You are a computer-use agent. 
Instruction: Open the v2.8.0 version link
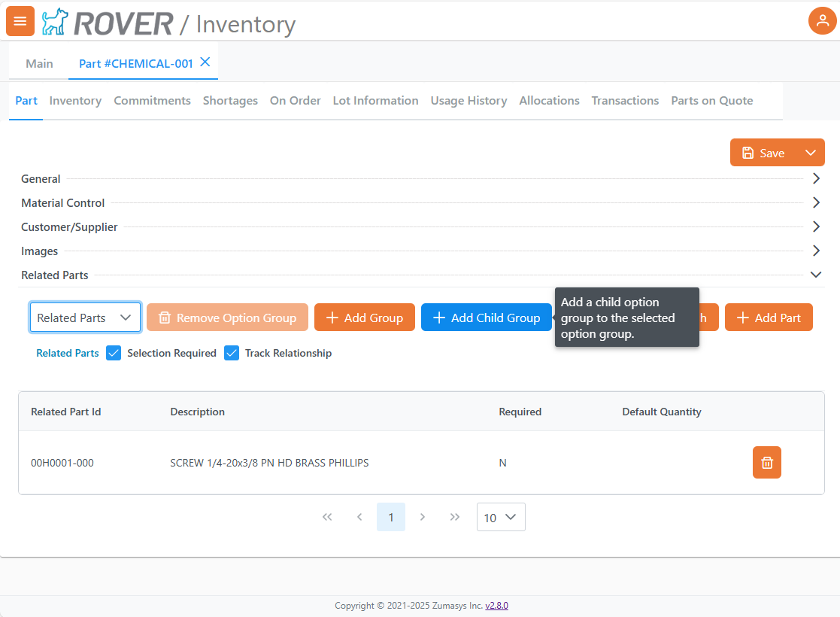pyautogui.click(x=496, y=606)
